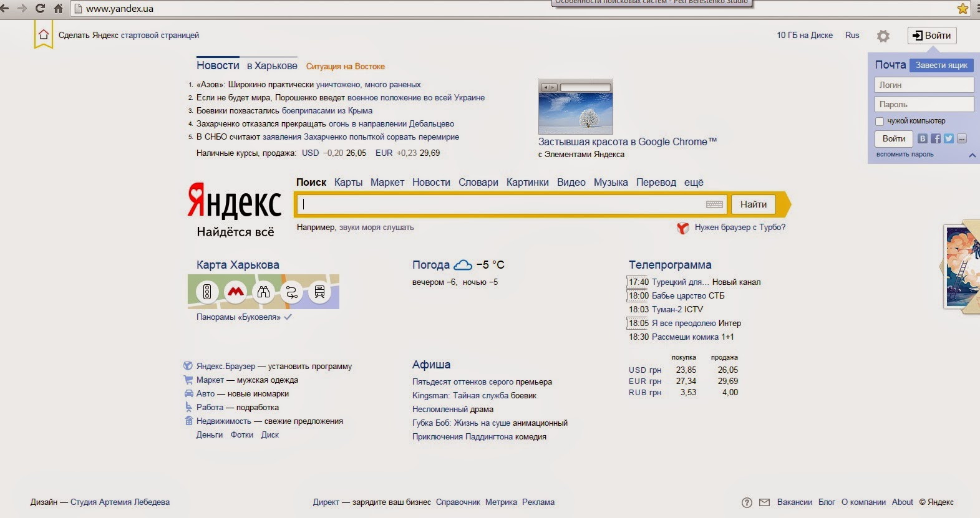Click the red metro M icon

(235, 291)
